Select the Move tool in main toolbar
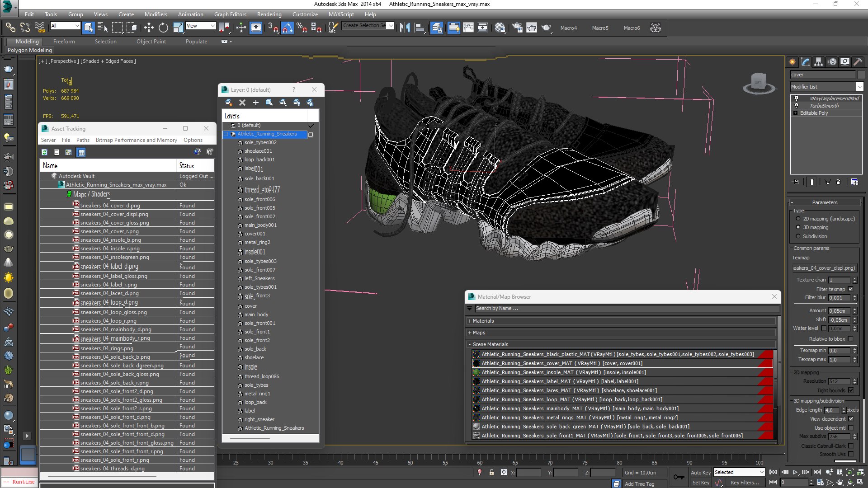This screenshot has width=868, height=488. (x=149, y=28)
